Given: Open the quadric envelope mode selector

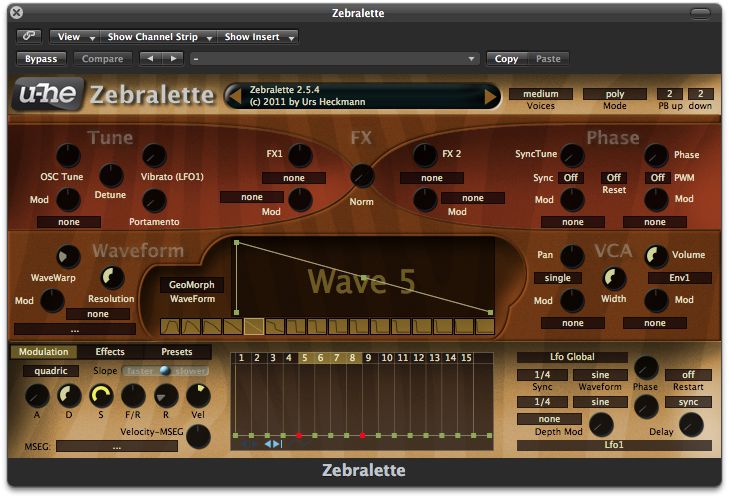Looking at the screenshot, I should 51,371.
